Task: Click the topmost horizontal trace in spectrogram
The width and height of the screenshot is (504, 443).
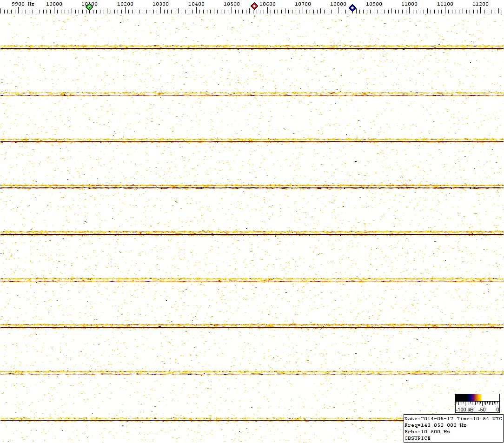Action: click(251, 47)
